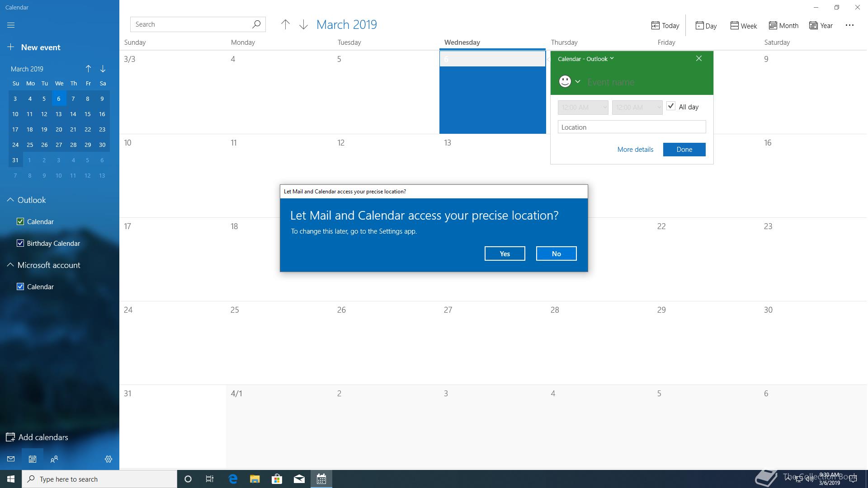Viewport: 868px width, 488px height.
Task: Go to previous month using up arrow
Action: pos(285,25)
